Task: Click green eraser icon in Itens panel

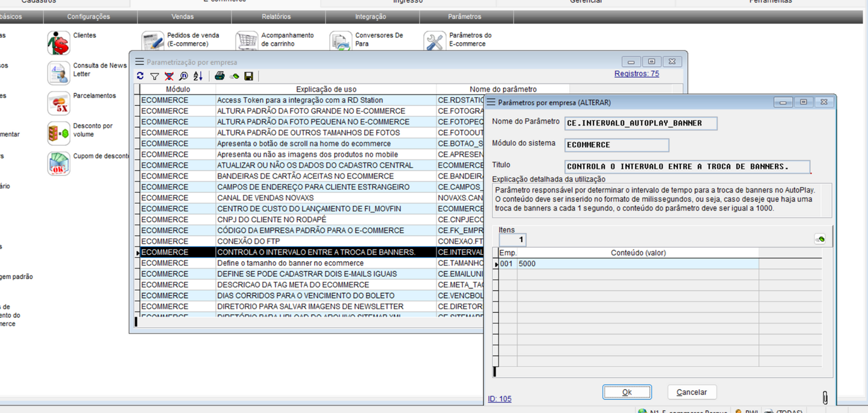Action: point(820,239)
